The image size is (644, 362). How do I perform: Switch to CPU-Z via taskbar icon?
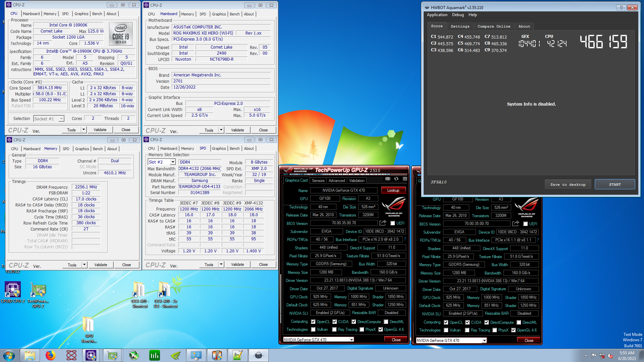click(91, 355)
